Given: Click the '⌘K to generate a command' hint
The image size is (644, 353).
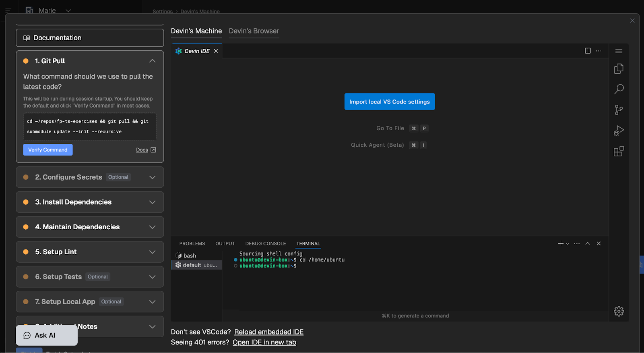Looking at the screenshot, I should pyautogui.click(x=415, y=316).
